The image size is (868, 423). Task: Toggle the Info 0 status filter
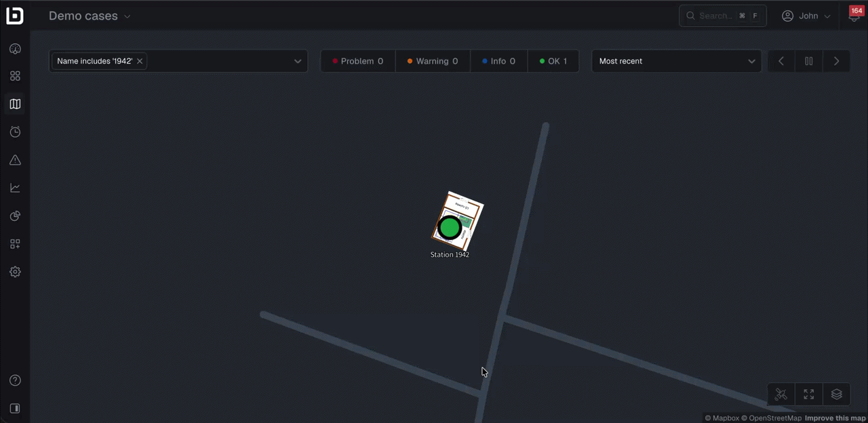coord(498,61)
